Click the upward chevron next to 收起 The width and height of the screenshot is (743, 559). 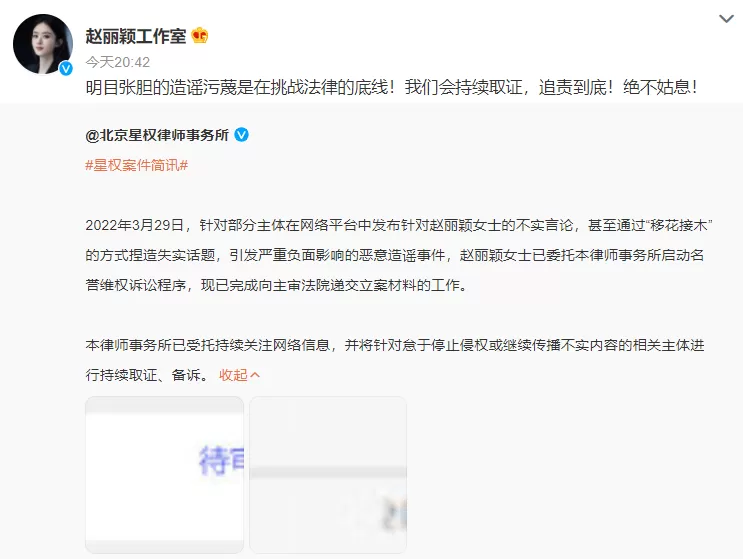[x=255, y=375]
